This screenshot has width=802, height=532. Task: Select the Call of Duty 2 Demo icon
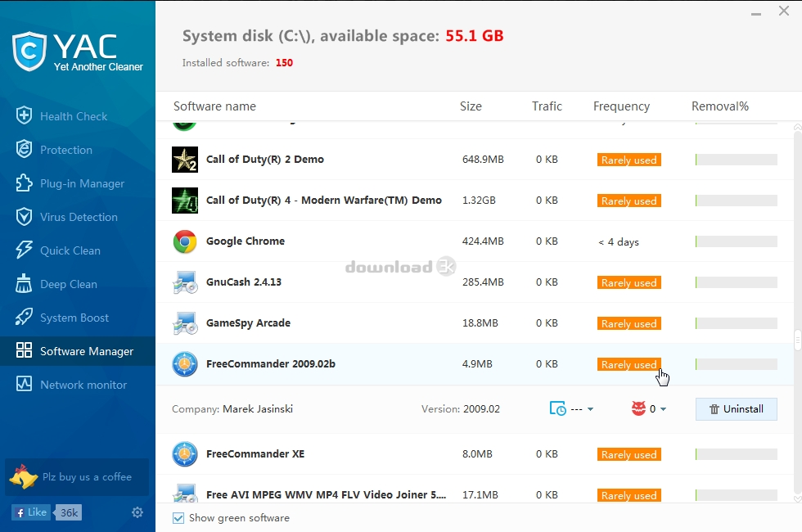[185, 160]
